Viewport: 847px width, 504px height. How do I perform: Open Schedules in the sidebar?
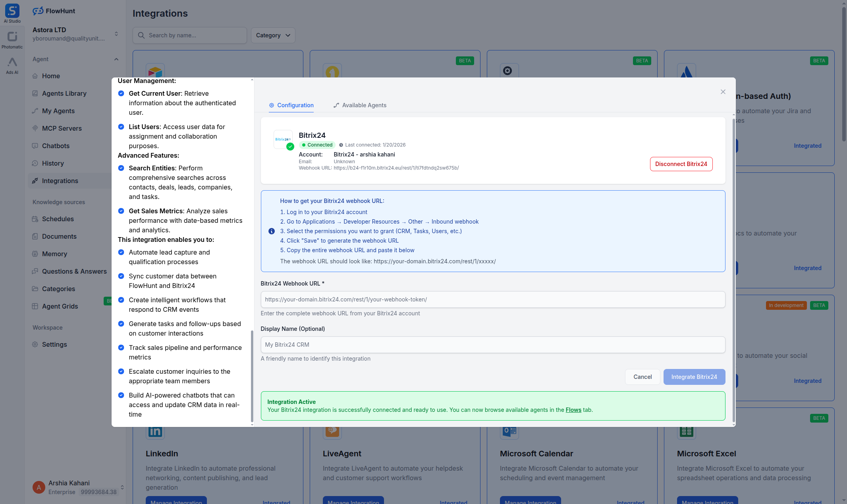pyautogui.click(x=58, y=219)
